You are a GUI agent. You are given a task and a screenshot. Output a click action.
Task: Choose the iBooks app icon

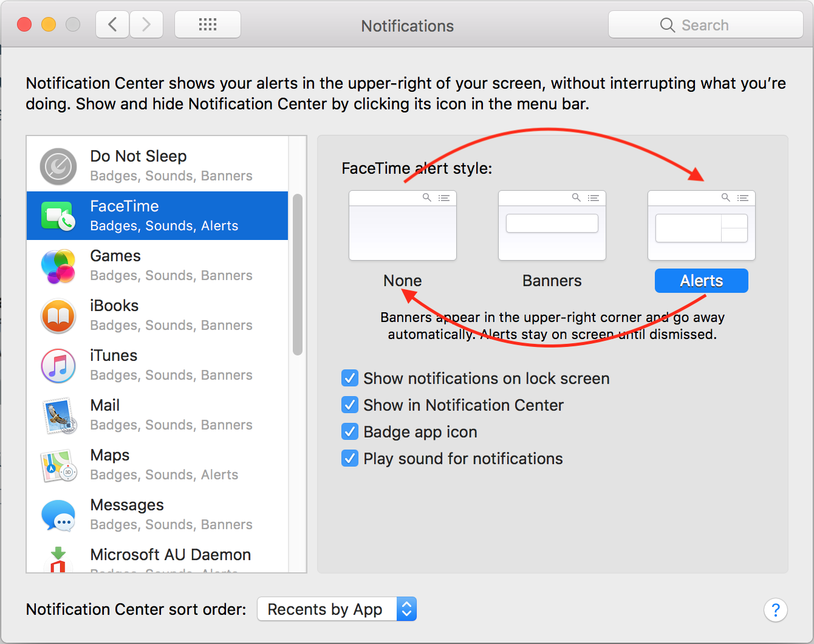point(58,316)
